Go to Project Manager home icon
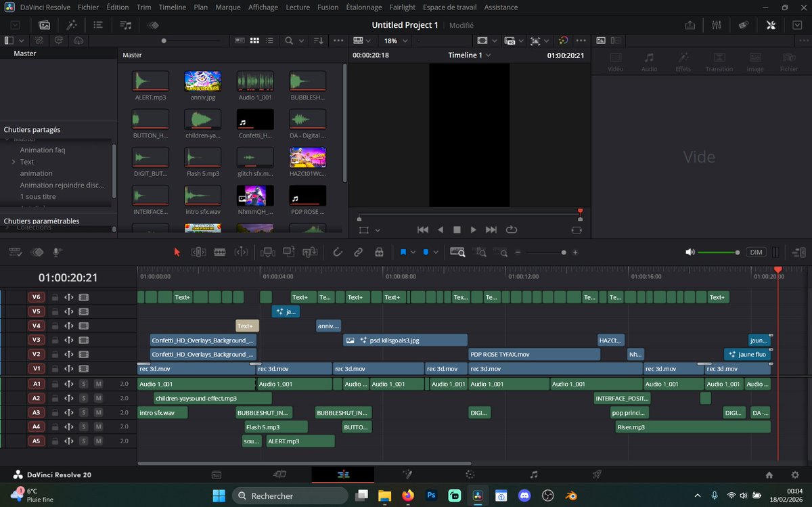The width and height of the screenshot is (812, 507). [x=769, y=475]
